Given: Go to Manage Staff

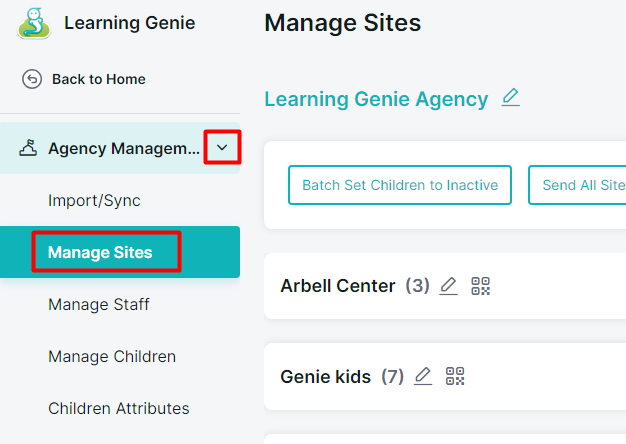Looking at the screenshot, I should click(x=99, y=304).
